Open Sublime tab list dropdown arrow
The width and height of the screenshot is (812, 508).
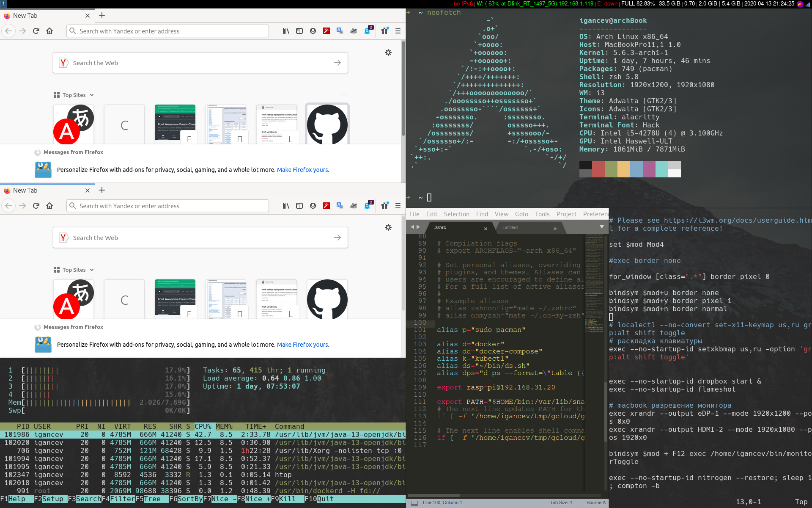pos(601,227)
